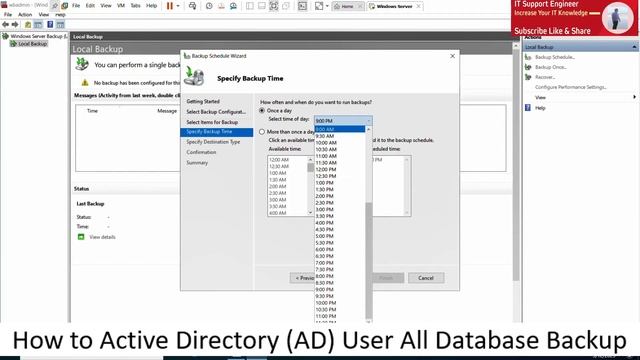Viewport: 640px width, 360px height.
Task: Click the Backup Schedule icon in Actions pane
Action: pyautogui.click(x=528, y=57)
